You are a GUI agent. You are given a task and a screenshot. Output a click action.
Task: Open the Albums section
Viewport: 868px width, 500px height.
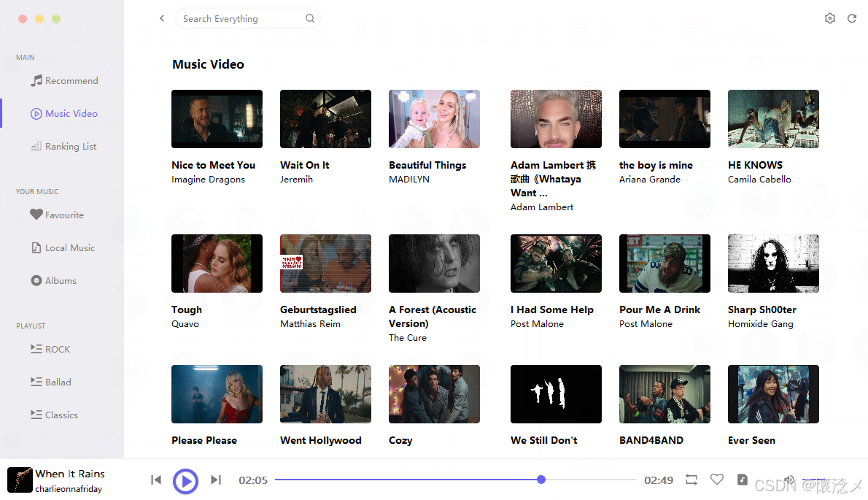[x=54, y=281]
